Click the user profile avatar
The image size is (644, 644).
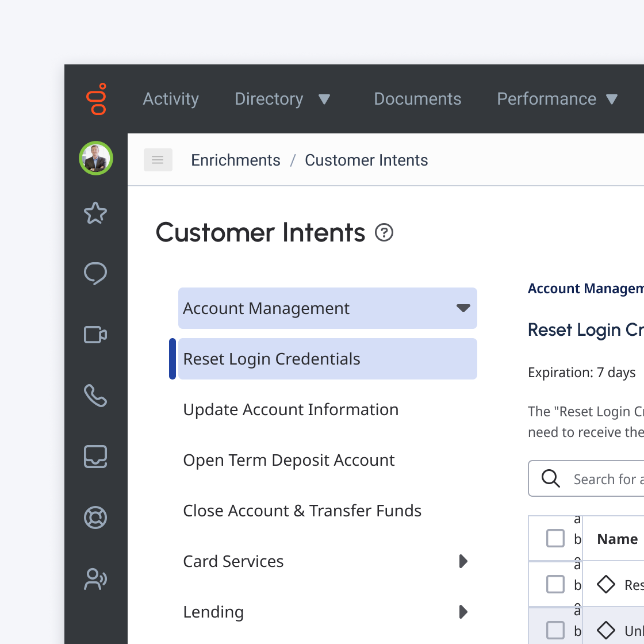(x=96, y=158)
